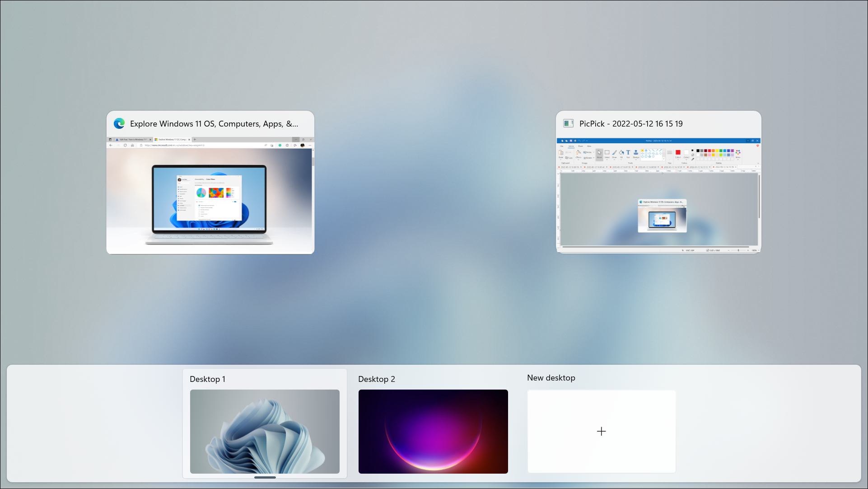The image size is (868, 489).
Task: Click the More colors palette icon in PicPick preview
Action: [x=738, y=153]
